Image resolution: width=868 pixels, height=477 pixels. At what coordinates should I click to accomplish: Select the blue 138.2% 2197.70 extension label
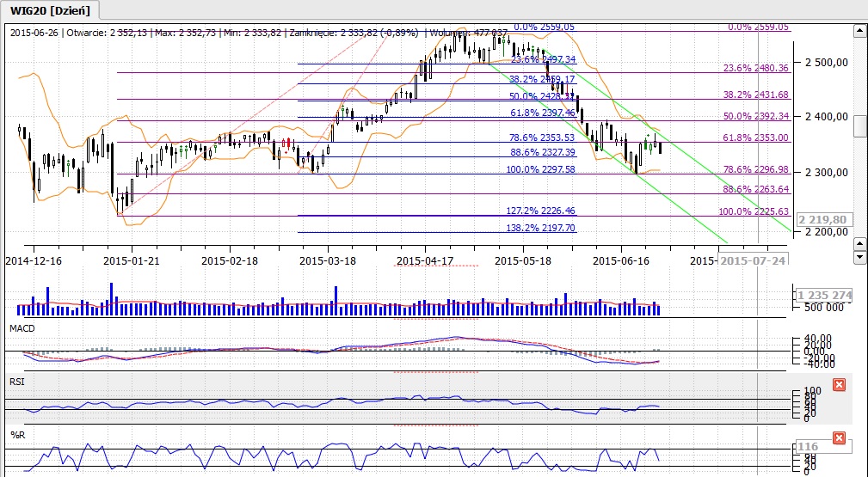click(x=540, y=228)
